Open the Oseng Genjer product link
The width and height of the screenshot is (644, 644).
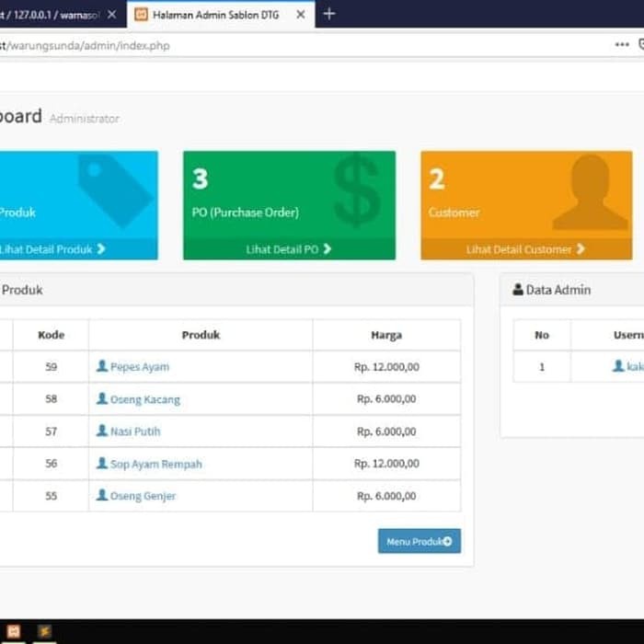pos(143,496)
